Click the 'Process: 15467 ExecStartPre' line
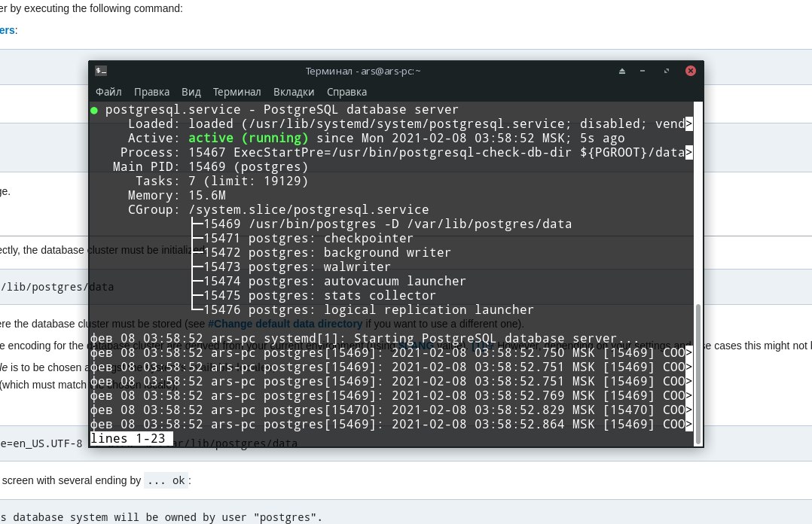812x524 pixels. pos(407,153)
